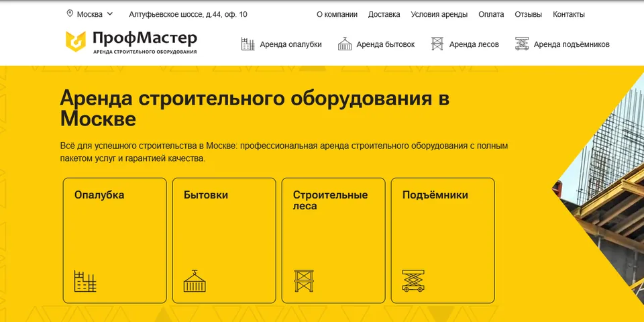This screenshot has width=644, height=322.
Task: Click the formwork icon in the Опалубка card
Action: point(85,281)
